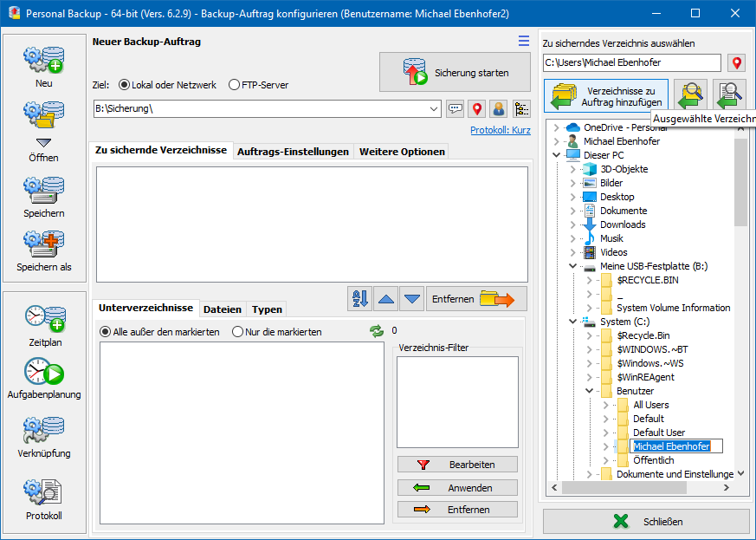Click the directory structure icon beside destination field
Image resolution: width=756 pixels, height=540 pixels.
[521, 108]
